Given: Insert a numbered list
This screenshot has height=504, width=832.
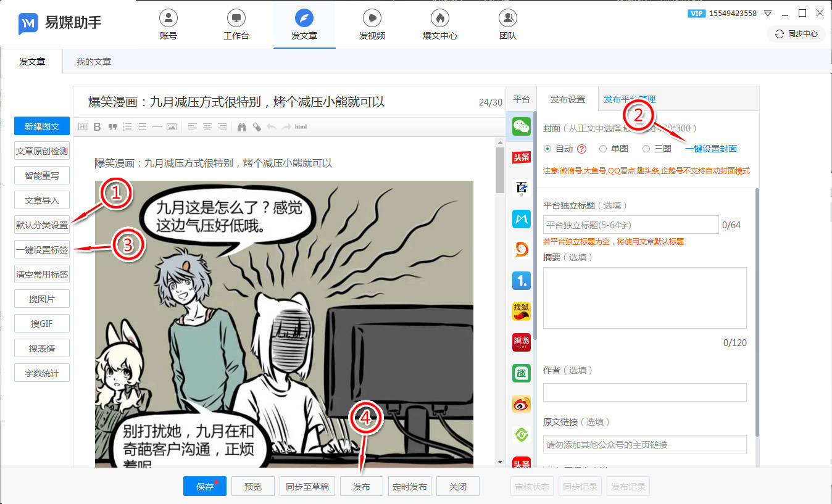Looking at the screenshot, I should pyautogui.click(x=127, y=127).
